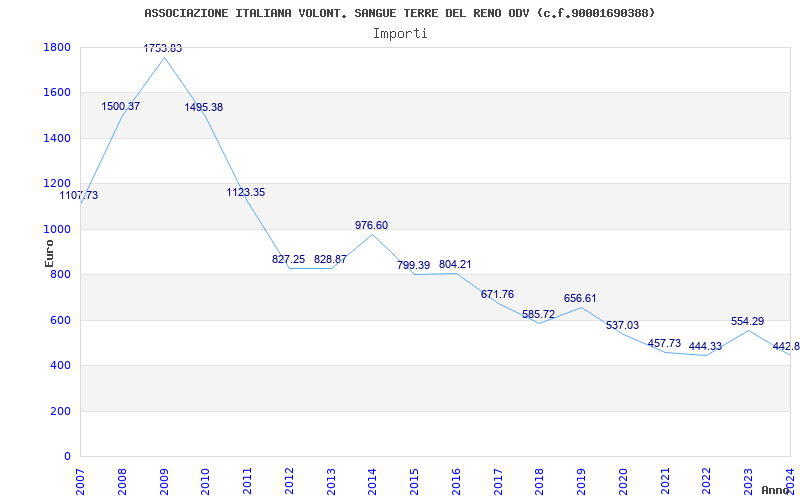Click the x-axis year 2015
The image size is (800, 500).
click(x=414, y=482)
